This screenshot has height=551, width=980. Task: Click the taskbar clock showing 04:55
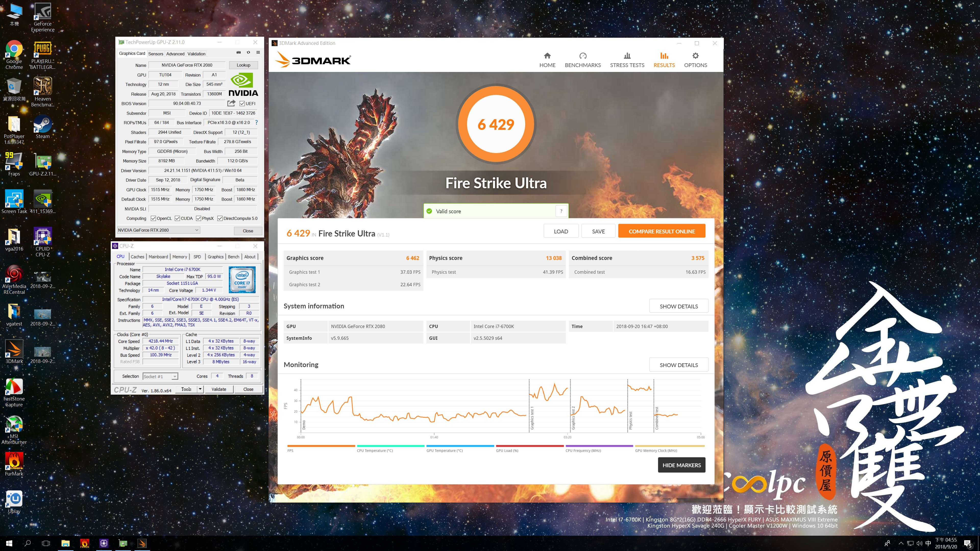point(946,543)
